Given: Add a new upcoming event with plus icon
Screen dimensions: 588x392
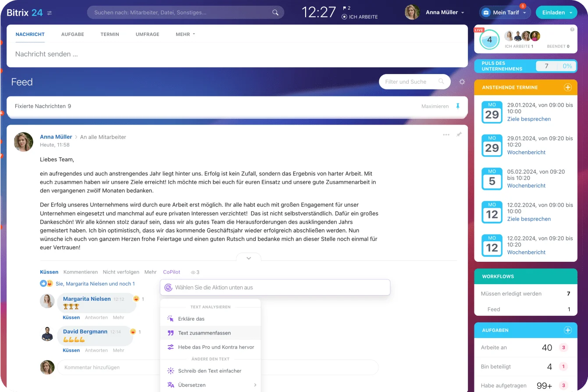Looking at the screenshot, I should click(567, 87).
